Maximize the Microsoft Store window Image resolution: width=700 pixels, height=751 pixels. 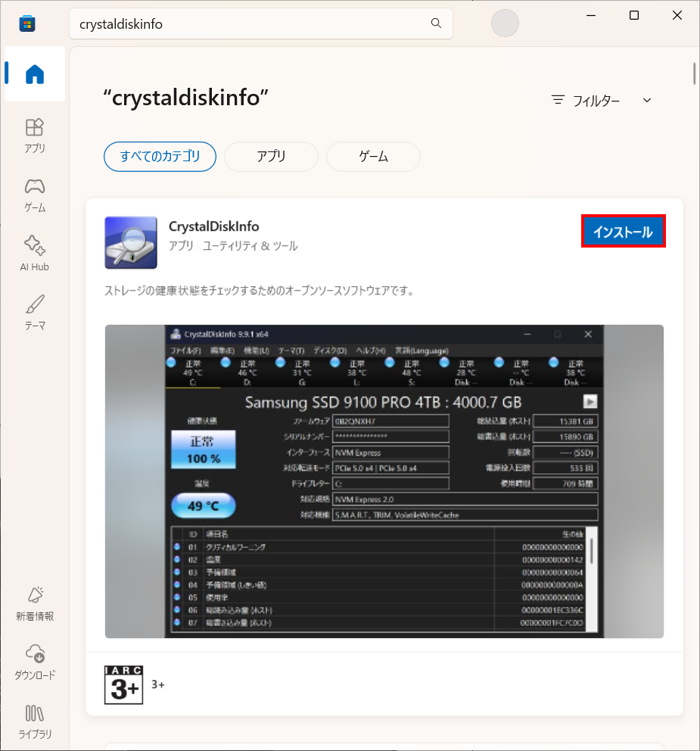coord(634,15)
